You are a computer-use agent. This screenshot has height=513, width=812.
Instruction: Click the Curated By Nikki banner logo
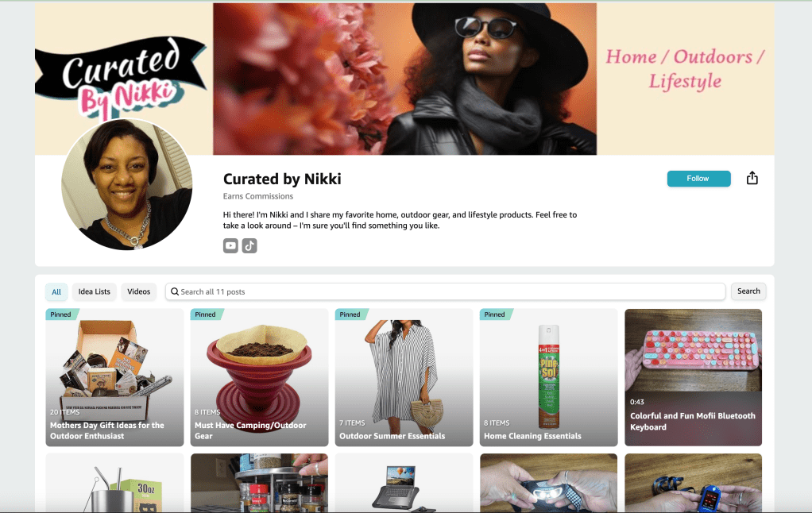click(x=122, y=77)
